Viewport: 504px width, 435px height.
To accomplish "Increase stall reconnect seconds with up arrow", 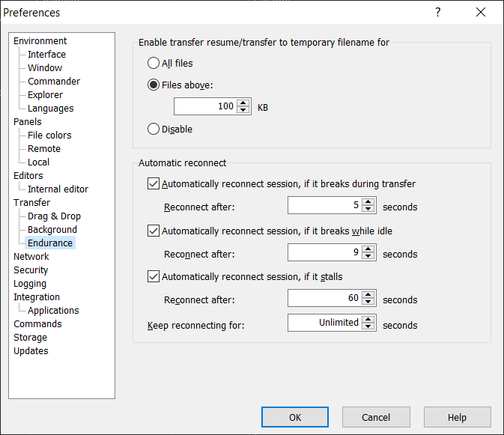I will 368,294.
